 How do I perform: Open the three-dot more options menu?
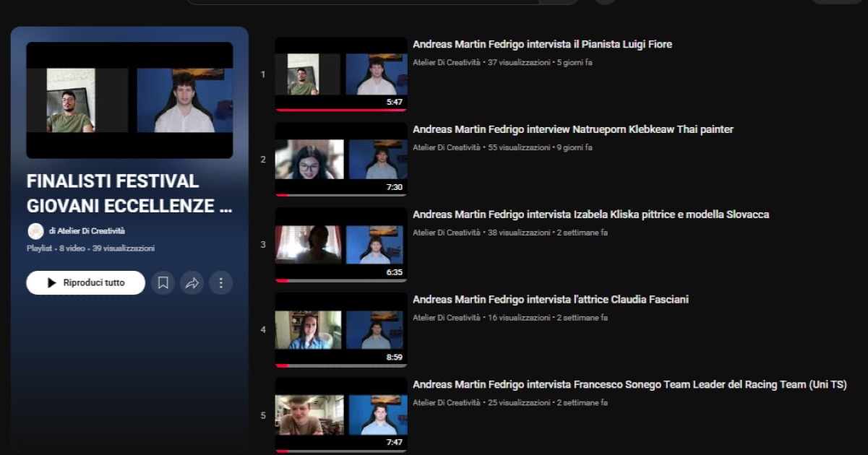221,283
